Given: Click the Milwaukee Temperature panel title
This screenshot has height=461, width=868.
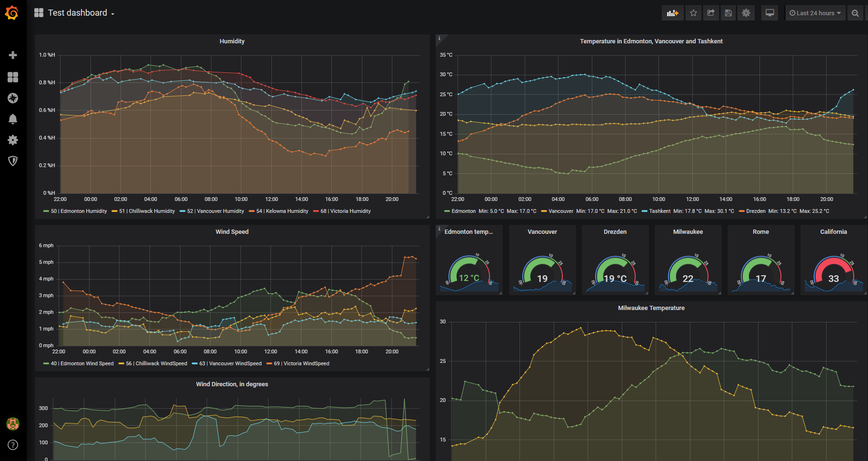Looking at the screenshot, I should point(651,308).
